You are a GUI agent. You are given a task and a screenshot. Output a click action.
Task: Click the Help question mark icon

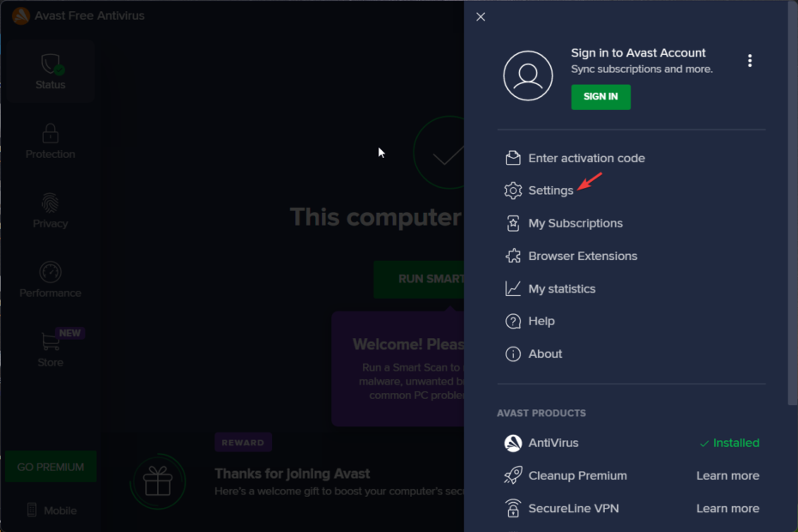click(x=513, y=321)
